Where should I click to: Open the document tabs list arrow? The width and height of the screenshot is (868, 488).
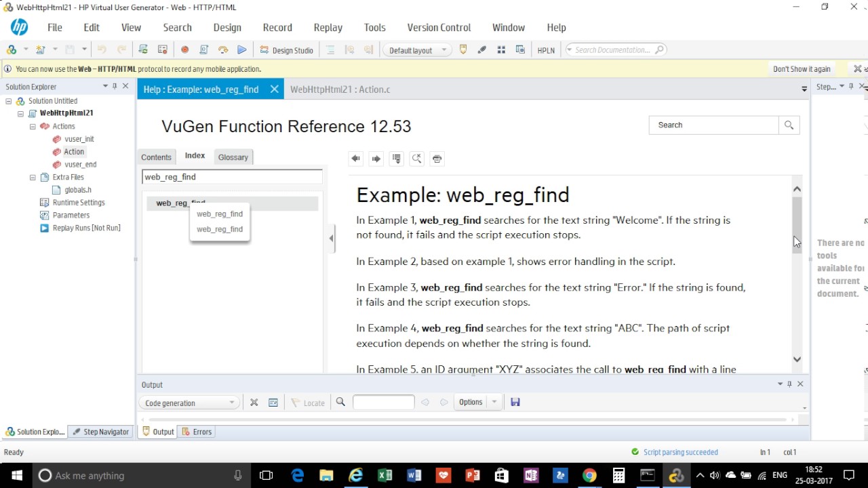[804, 89]
